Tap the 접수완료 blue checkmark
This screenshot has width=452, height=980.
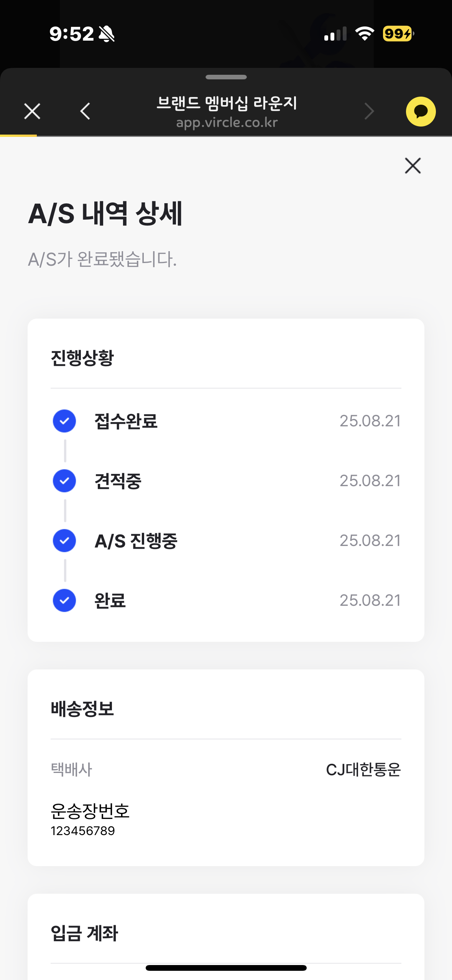64,421
